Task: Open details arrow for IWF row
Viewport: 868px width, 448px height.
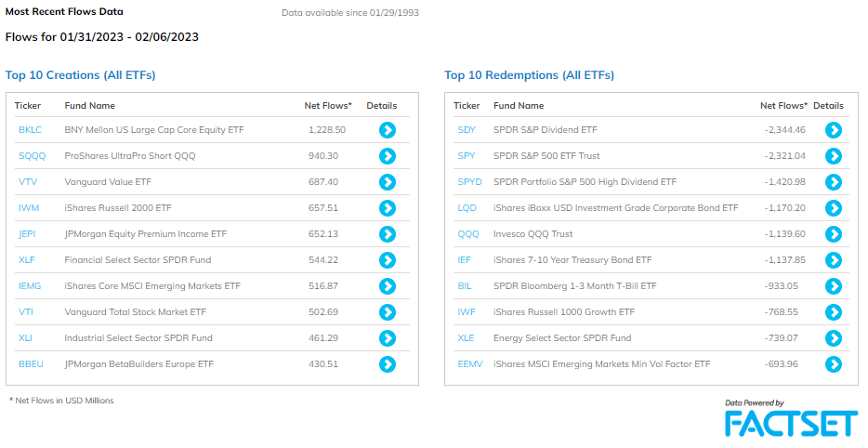Action: pyautogui.click(x=834, y=312)
